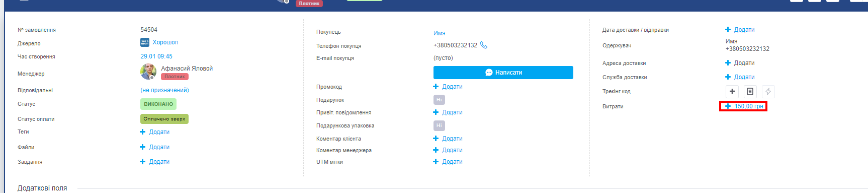Click the manager name Афанасий Яловой
Viewport: 868px width, 193px height.
187,69
